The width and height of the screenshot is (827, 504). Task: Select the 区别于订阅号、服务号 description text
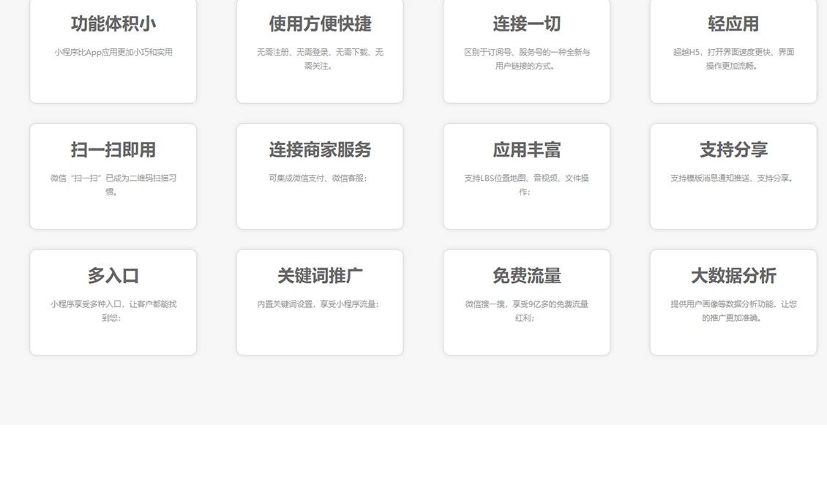[x=526, y=59]
